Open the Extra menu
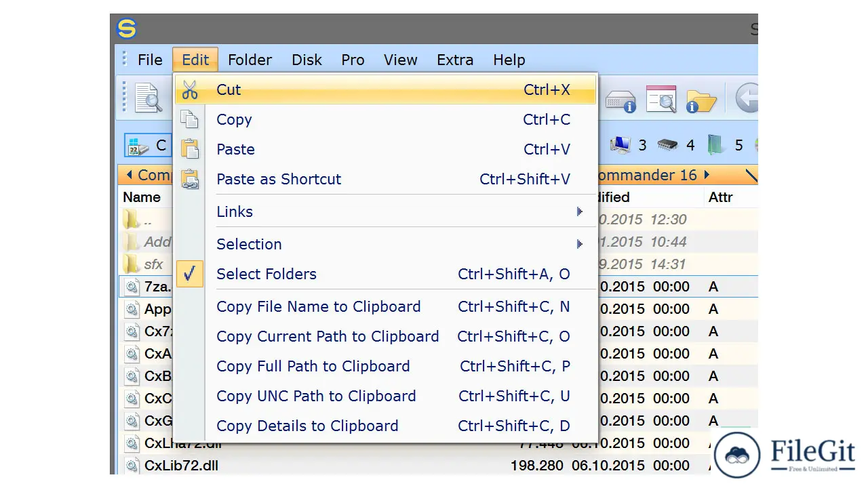This screenshot has height=488, width=868. tap(455, 60)
